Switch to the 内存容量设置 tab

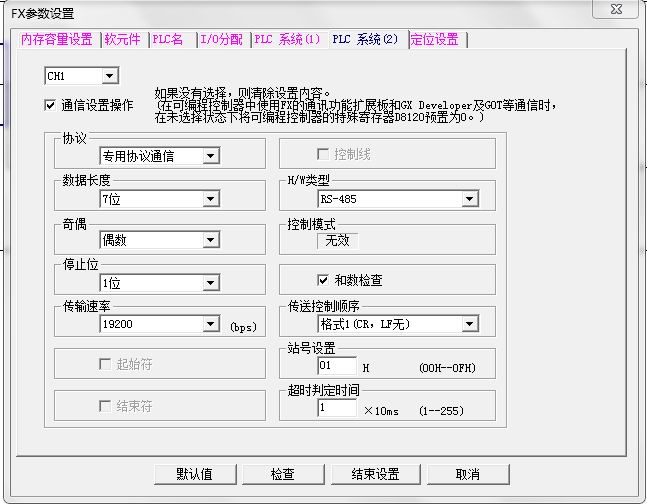[57, 40]
